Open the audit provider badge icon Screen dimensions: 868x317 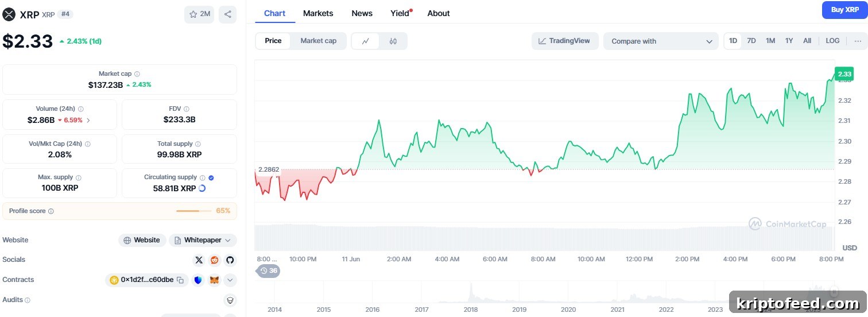pyautogui.click(x=230, y=300)
